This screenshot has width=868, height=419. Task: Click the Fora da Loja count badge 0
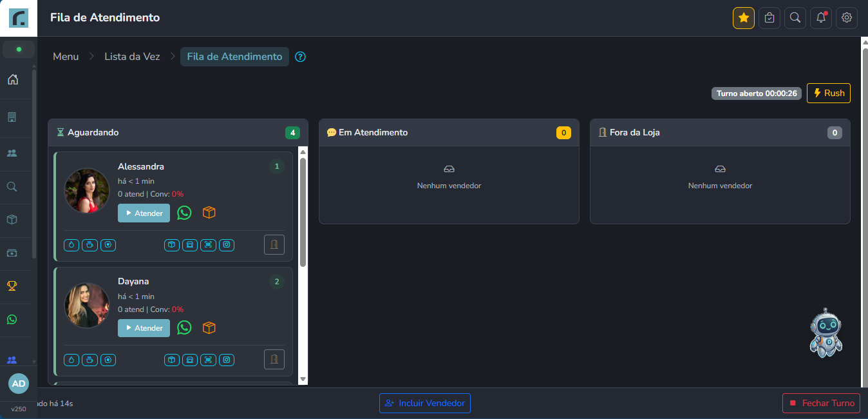[x=835, y=133]
